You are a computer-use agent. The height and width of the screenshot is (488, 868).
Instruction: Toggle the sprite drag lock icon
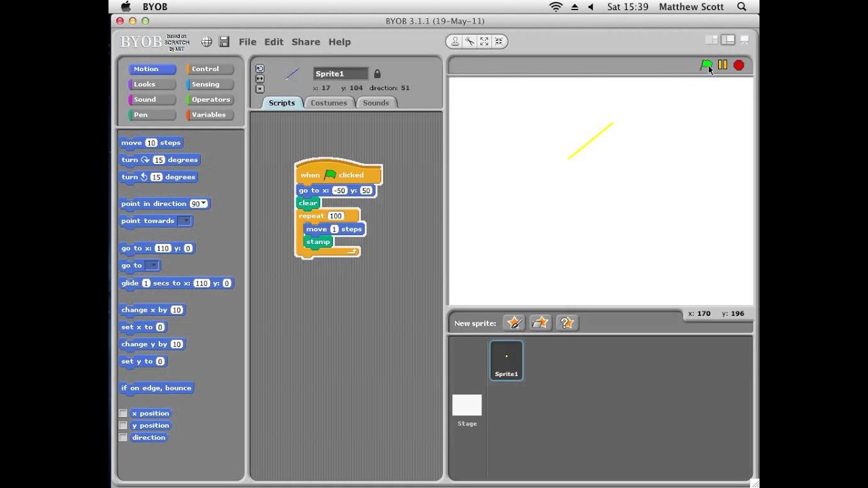click(377, 73)
